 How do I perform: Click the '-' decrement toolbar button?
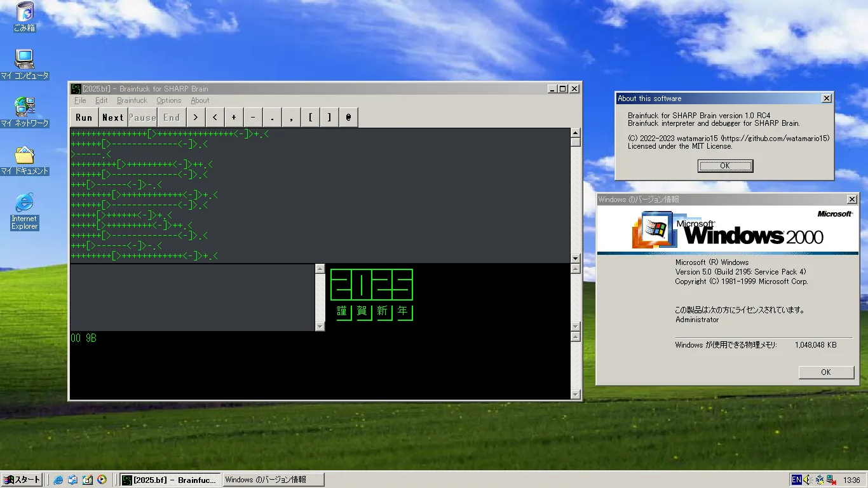coord(253,117)
